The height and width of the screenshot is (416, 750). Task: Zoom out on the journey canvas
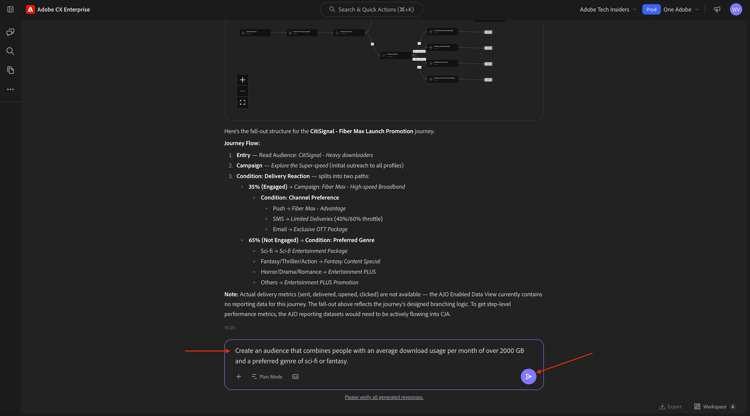click(243, 91)
